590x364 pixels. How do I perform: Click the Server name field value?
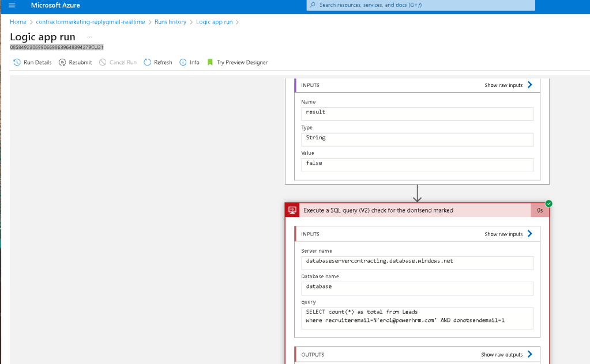click(417, 263)
